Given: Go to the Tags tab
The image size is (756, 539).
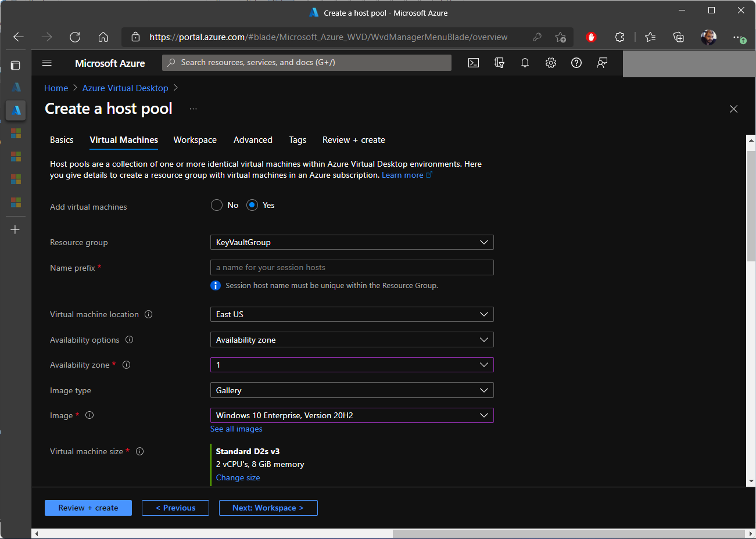Looking at the screenshot, I should tap(298, 140).
